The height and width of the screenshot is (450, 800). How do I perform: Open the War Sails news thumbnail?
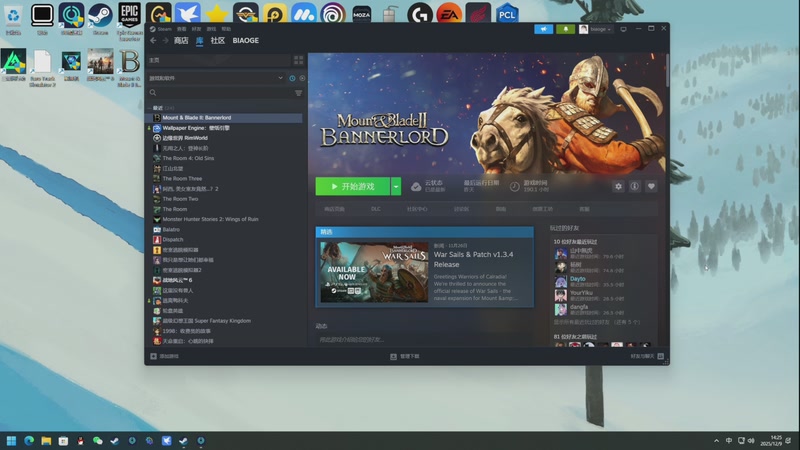pos(374,272)
